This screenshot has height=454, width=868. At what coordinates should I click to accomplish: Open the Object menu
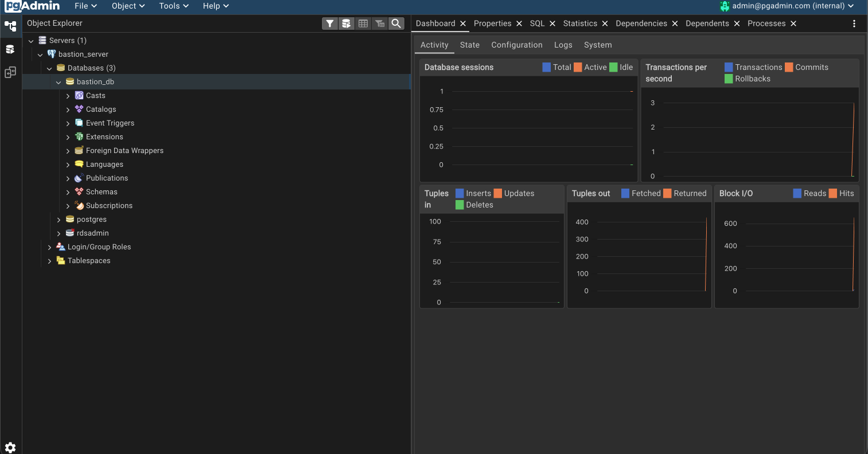click(x=128, y=6)
